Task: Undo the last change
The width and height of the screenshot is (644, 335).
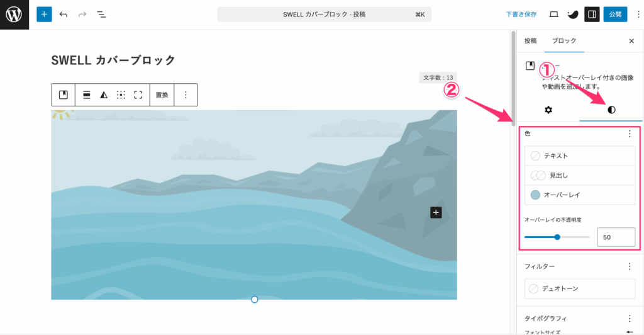Action: click(64, 14)
